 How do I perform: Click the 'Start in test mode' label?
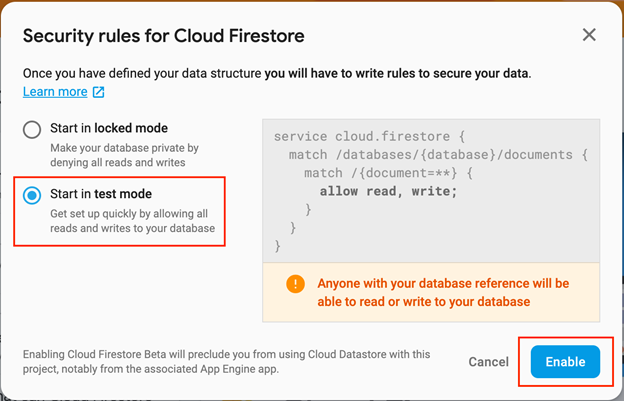pos(101,194)
